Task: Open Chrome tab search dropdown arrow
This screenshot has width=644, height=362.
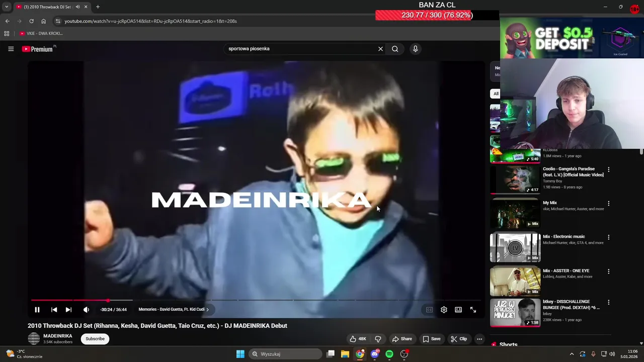Action: tap(7, 7)
